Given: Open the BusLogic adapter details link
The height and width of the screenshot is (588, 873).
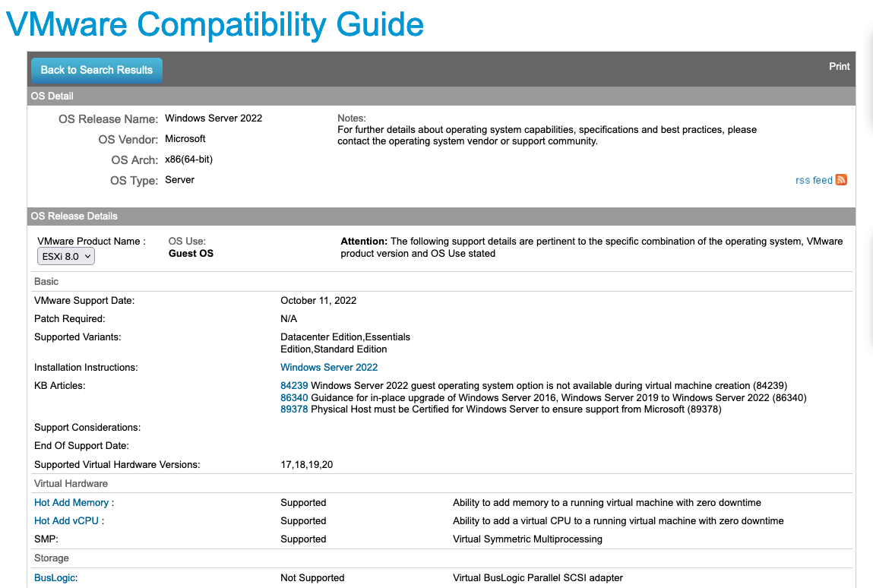Looking at the screenshot, I should 55,577.
